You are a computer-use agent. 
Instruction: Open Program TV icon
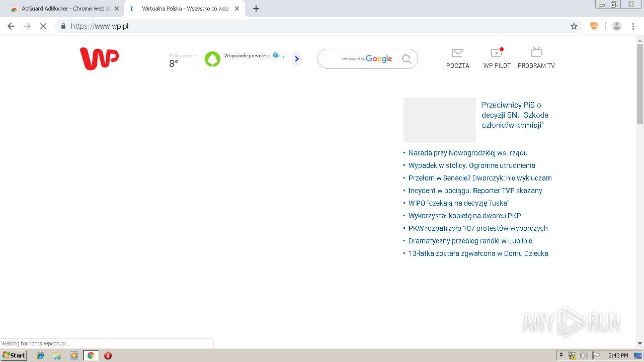click(536, 52)
